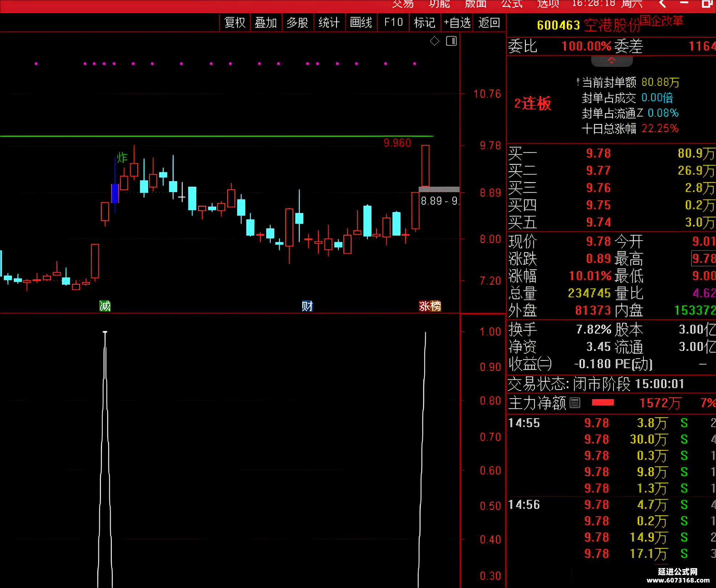Toggle the 标记 mark on this stock
Screen dimensions: 716x588
tap(424, 23)
